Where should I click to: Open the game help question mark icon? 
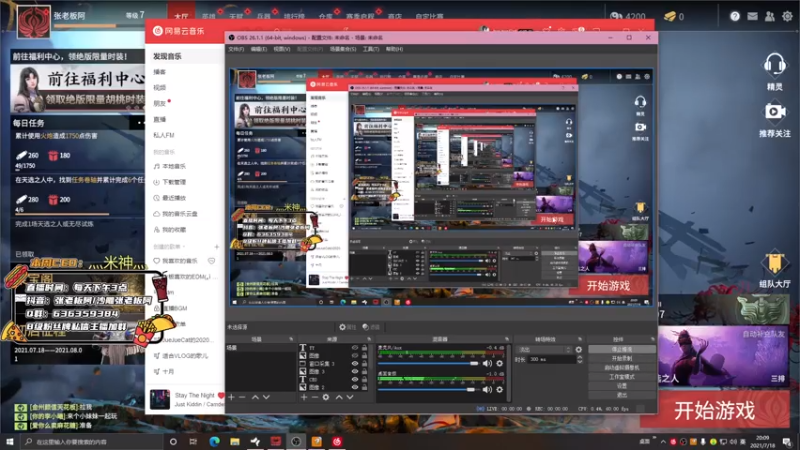[x=735, y=16]
